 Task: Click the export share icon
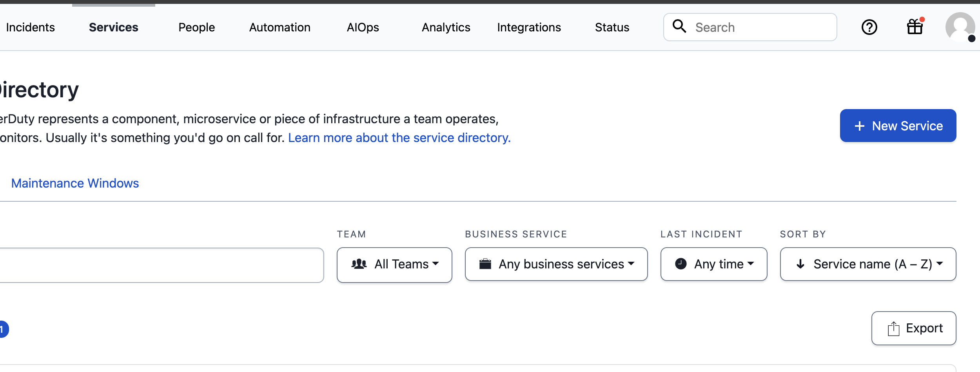point(893,328)
